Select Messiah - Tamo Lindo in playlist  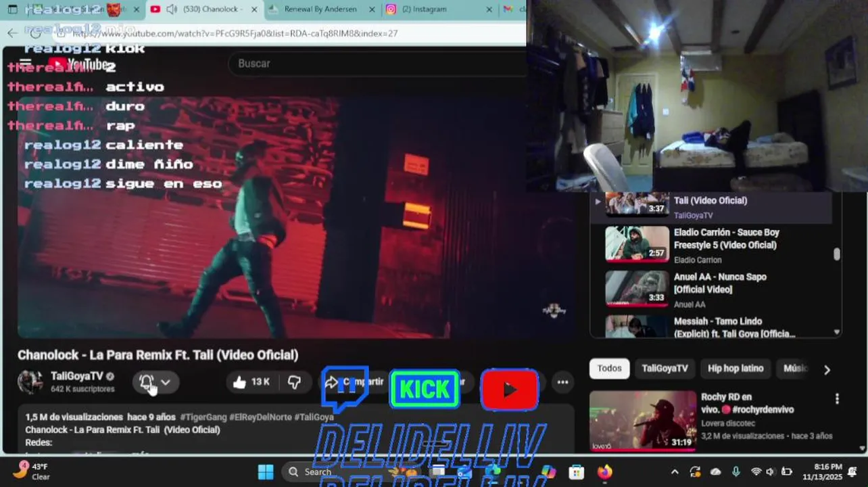tap(711, 326)
